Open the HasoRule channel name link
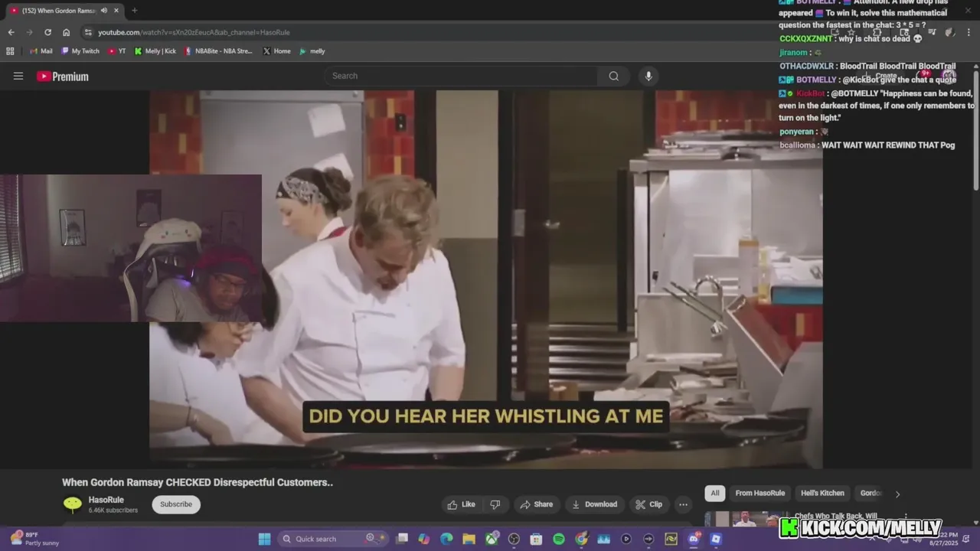Viewport: 980px width, 551px height. [x=106, y=500]
